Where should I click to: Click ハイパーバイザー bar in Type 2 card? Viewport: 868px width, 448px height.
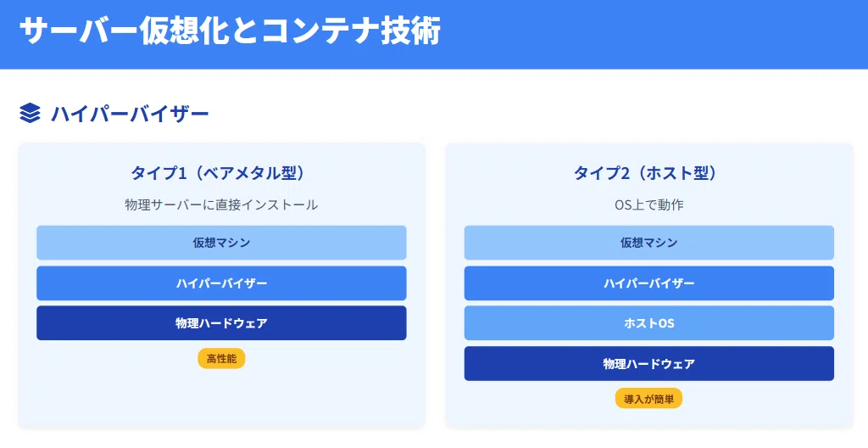(x=648, y=283)
